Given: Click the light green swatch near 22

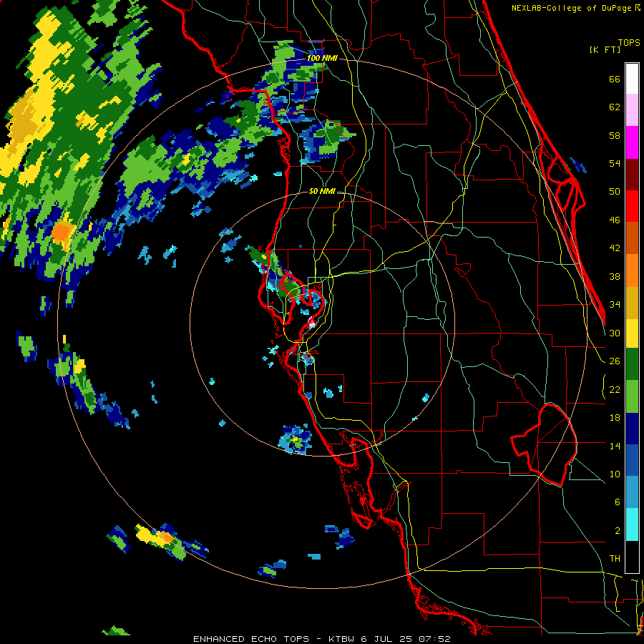Looking at the screenshot, I should point(632,396).
